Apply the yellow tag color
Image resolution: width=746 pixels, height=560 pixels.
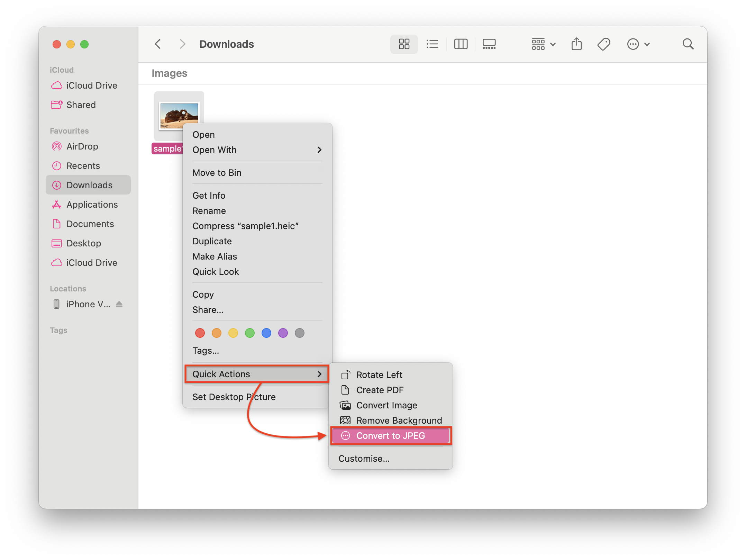[233, 333]
